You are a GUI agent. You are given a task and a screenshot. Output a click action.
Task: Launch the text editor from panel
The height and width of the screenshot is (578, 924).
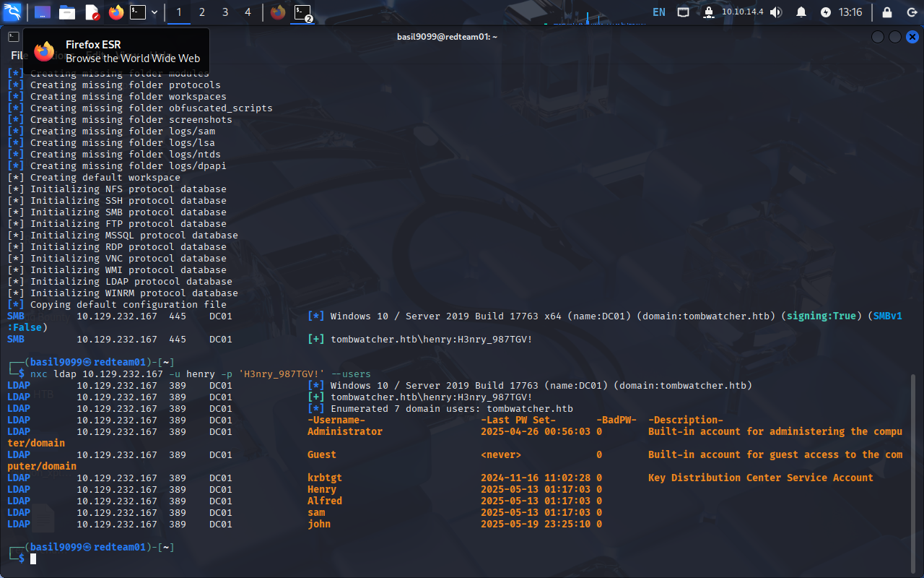pyautogui.click(x=92, y=12)
